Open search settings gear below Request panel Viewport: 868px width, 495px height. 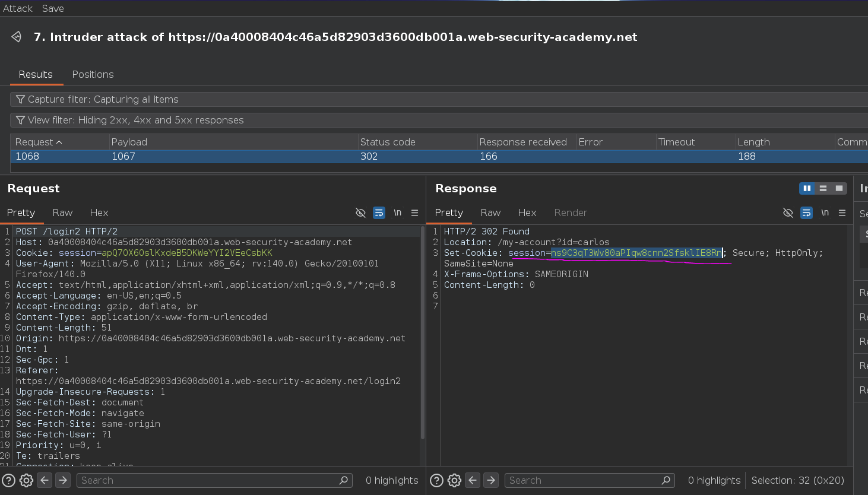[x=26, y=480]
